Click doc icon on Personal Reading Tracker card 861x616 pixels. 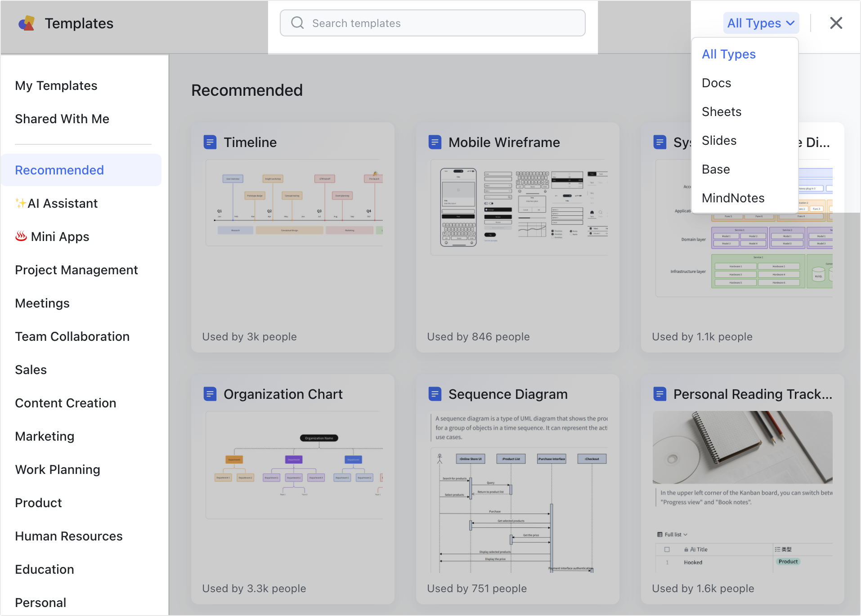(660, 394)
